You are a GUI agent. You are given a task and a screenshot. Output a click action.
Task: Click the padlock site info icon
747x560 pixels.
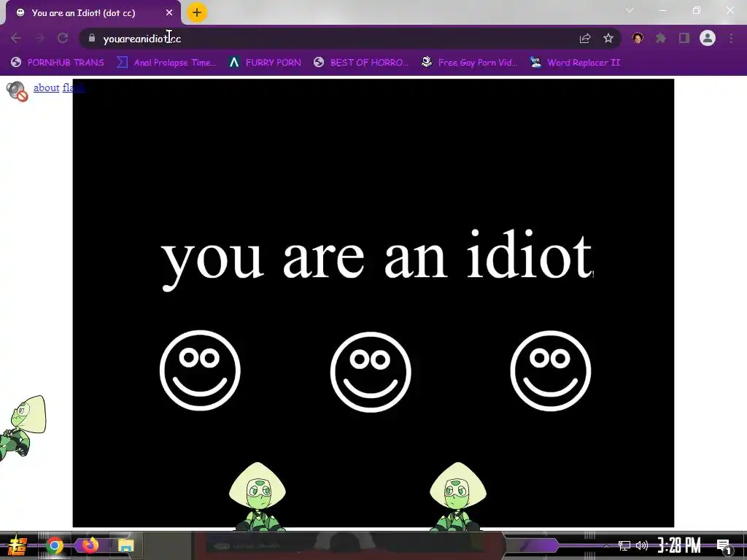[92, 38]
